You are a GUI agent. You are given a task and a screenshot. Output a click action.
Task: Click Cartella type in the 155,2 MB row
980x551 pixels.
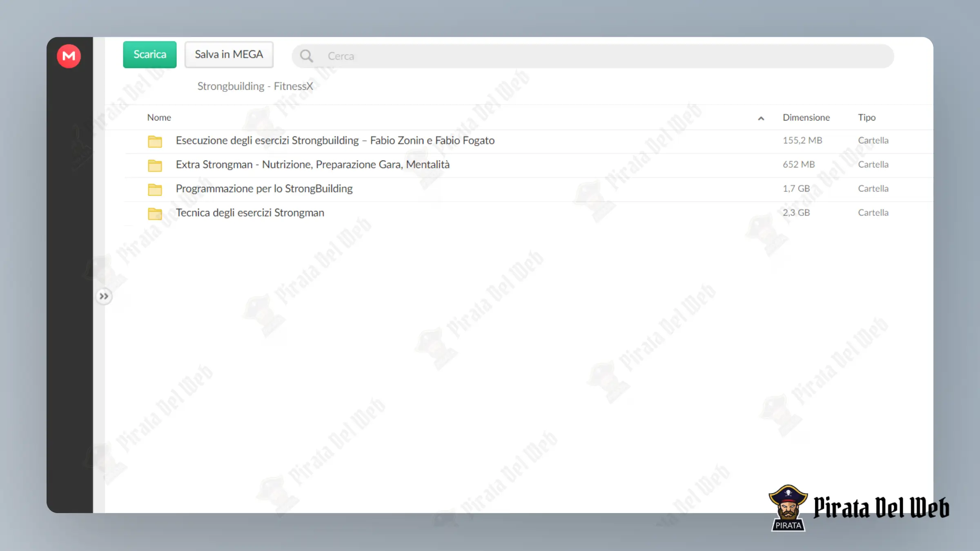pos(873,140)
